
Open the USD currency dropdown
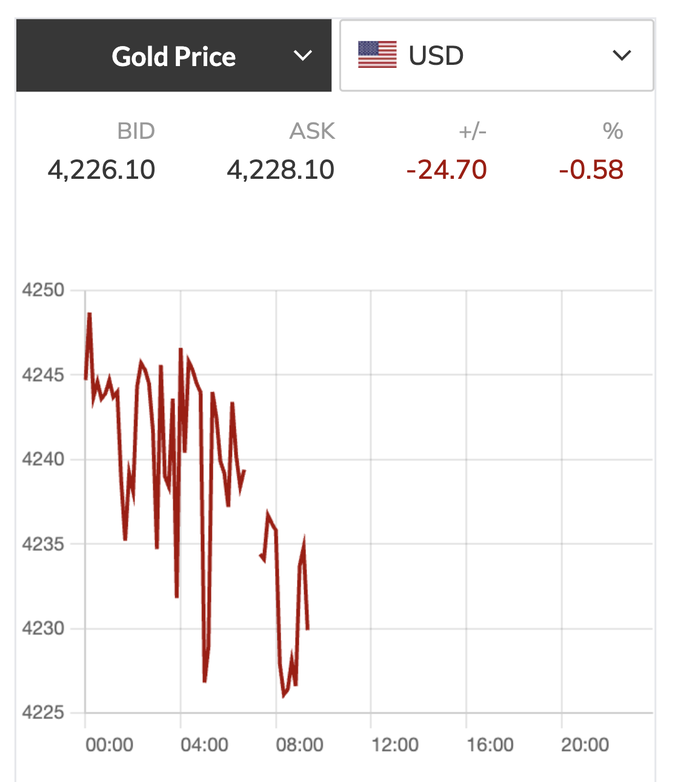[x=496, y=55]
